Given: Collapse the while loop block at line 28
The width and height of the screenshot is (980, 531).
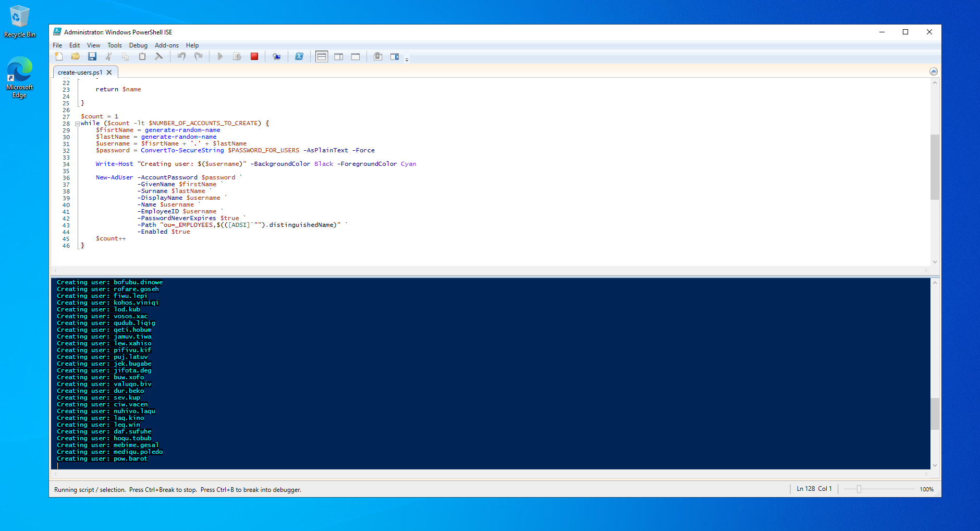Looking at the screenshot, I should point(77,124).
